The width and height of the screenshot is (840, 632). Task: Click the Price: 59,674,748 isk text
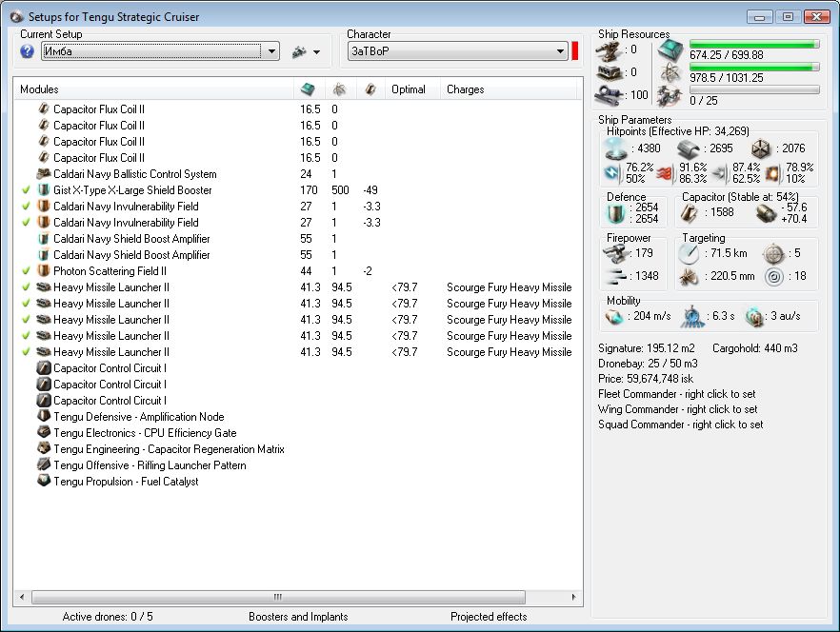pyautogui.click(x=646, y=379)
